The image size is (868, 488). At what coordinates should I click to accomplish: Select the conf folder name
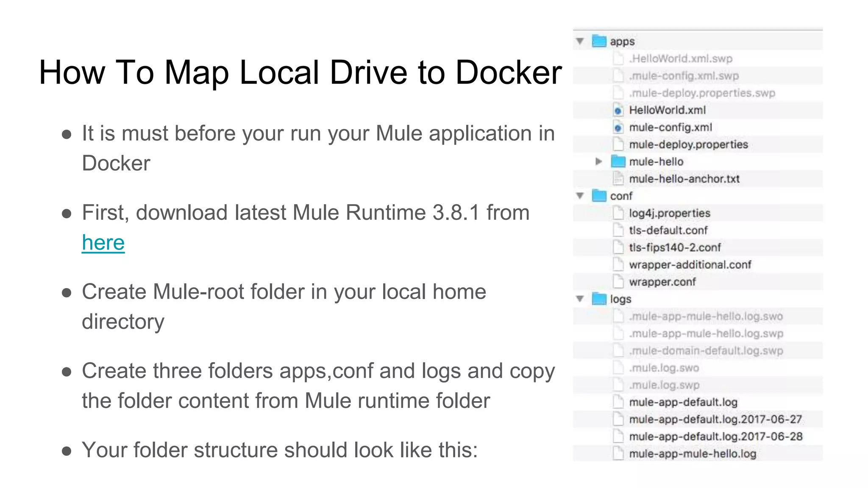tap(621, 196)
